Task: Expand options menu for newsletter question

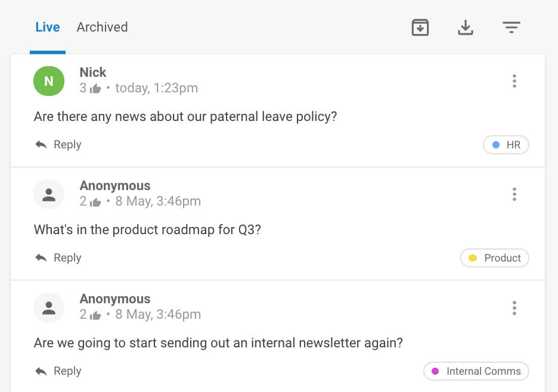Action: point(514,308)
